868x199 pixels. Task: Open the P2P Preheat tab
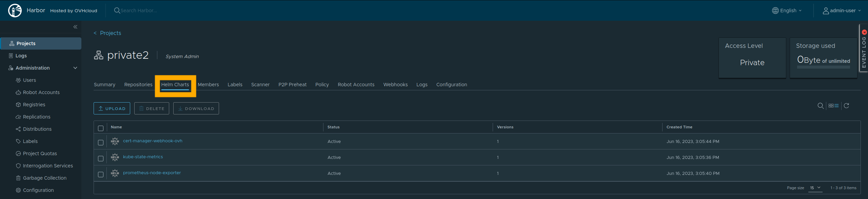293,85
